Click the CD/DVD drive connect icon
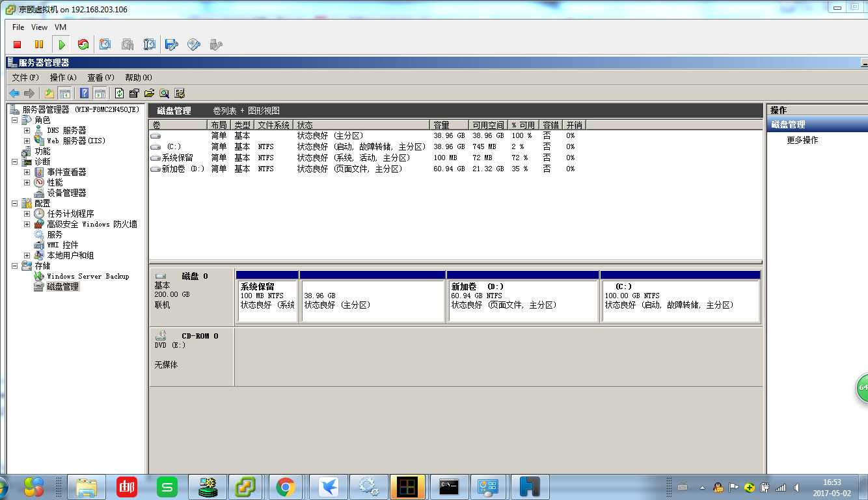This screenshot has height=500, width=868. 194,44
